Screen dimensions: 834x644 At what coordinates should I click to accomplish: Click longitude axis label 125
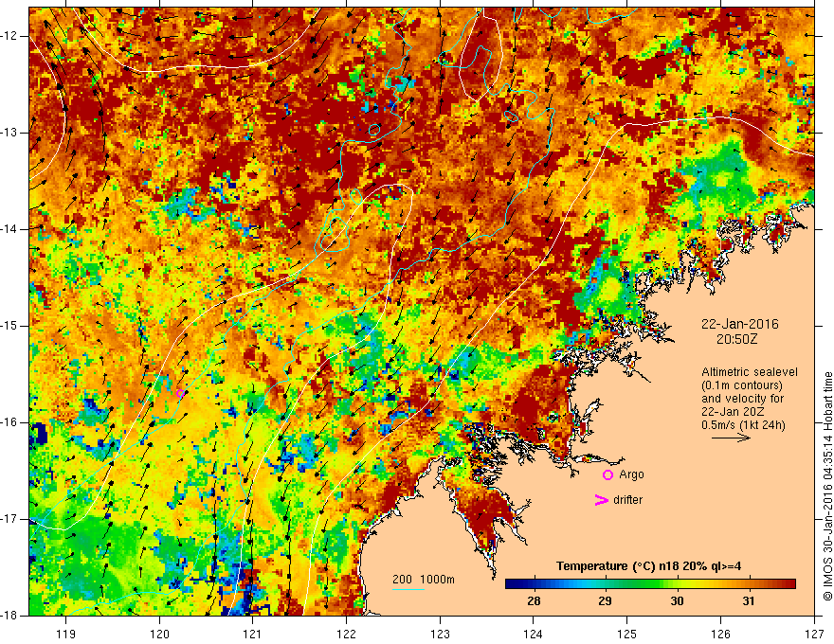click(x=627, y=634)
